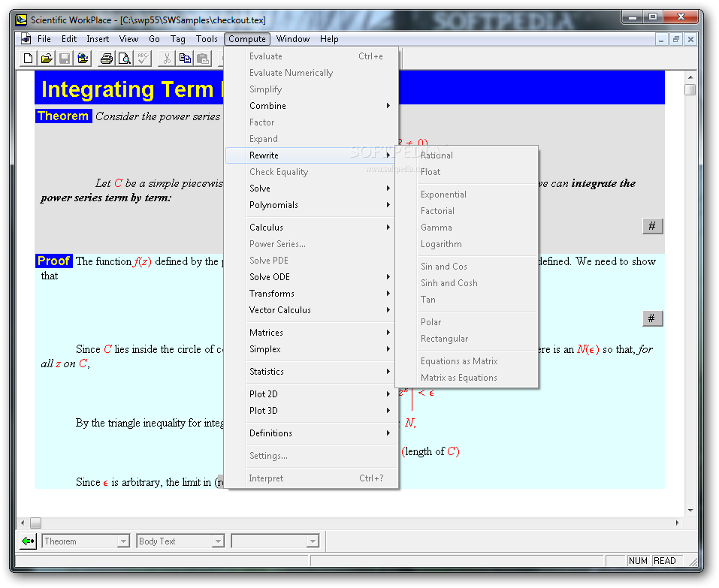Choose Matrix as Equations option
The image size is (719, 588).
(x=467, y=378)
